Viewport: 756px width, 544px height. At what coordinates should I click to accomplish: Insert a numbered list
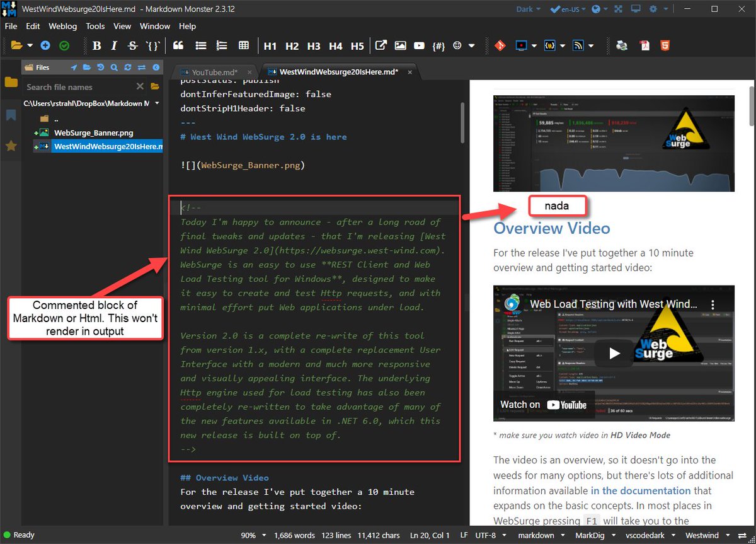222,45
